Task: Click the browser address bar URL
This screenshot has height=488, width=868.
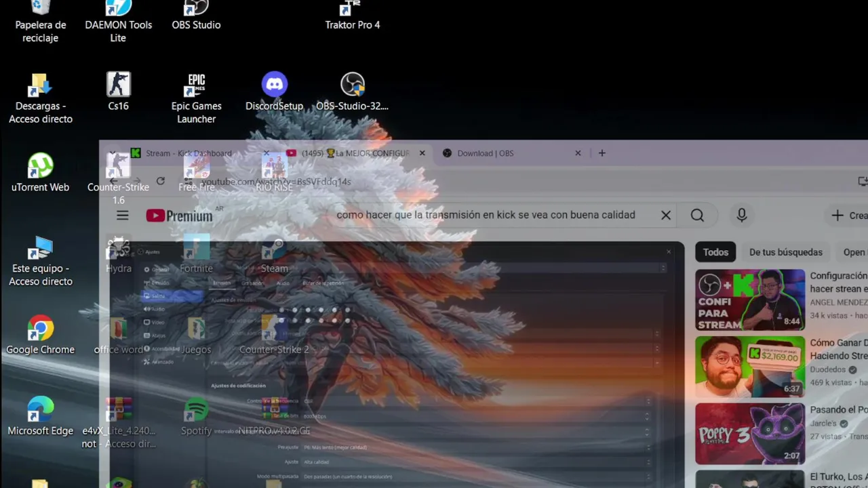Action: tap(276, 182)
